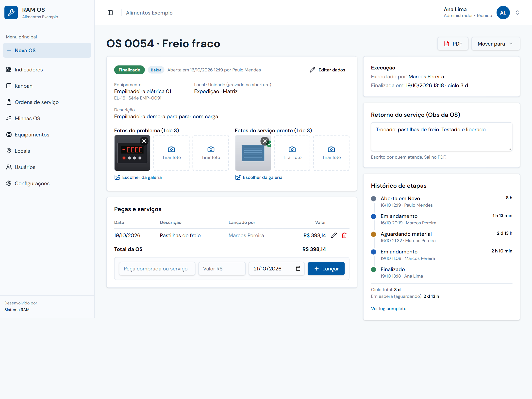Create a Nova OS
This screenshot has height=399, width=532.
coord(47,50)
